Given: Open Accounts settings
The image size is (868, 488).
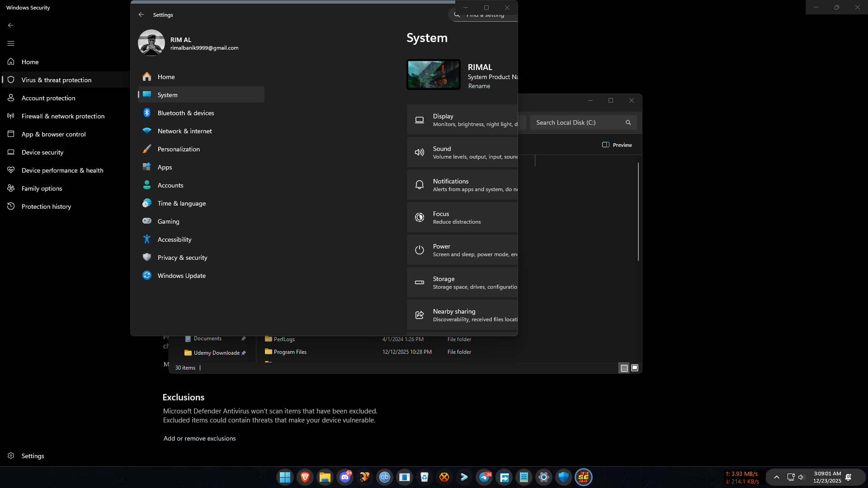Looking at the screenshot, I should [201, 185].
